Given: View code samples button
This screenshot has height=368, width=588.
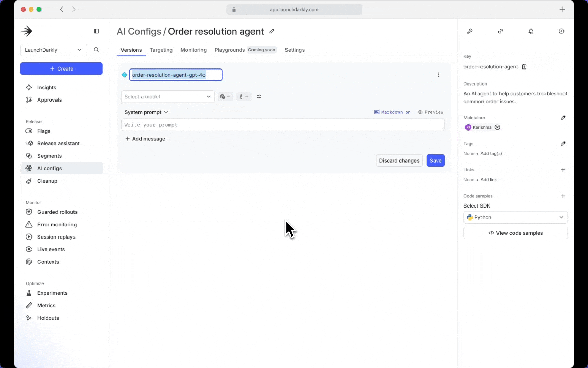Looking at the screenshot, I should pos(516,233).
